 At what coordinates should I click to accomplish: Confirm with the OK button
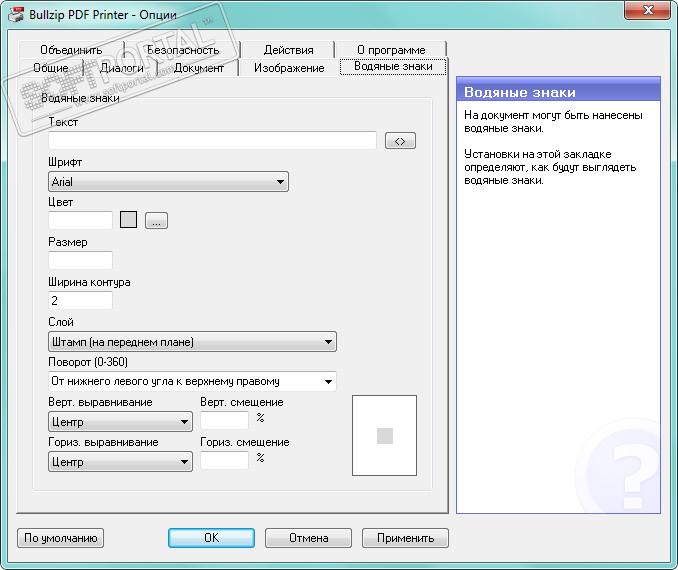[x=211, y=538]
